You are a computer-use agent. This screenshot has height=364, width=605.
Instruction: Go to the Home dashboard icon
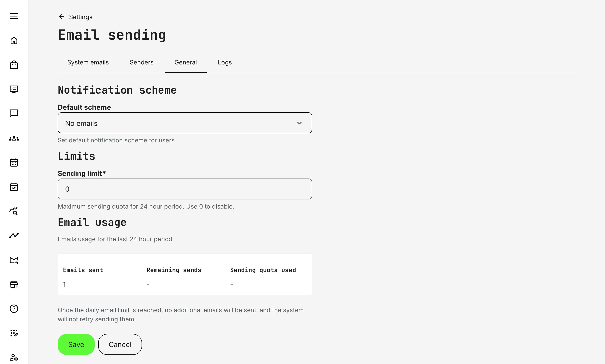pos(14,41)
